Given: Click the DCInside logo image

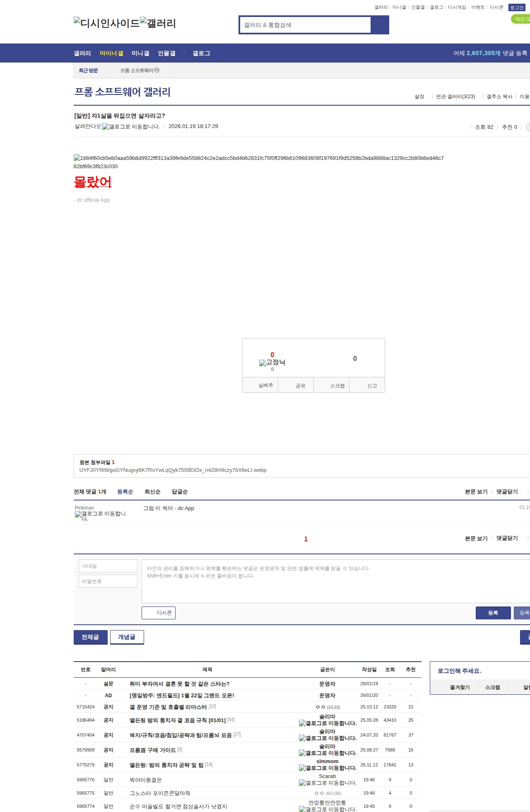Looking at the screenshot, I should tap(106, 23).
